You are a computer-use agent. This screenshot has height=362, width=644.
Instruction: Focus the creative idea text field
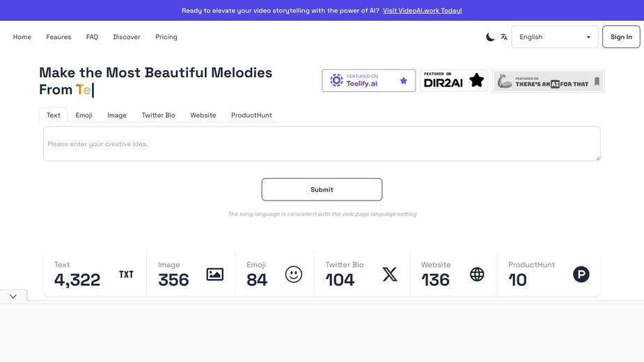(x=322, y=144)
